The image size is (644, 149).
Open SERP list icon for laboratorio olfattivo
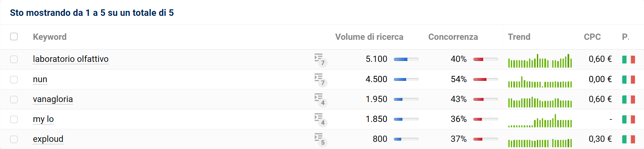[319, 58]
